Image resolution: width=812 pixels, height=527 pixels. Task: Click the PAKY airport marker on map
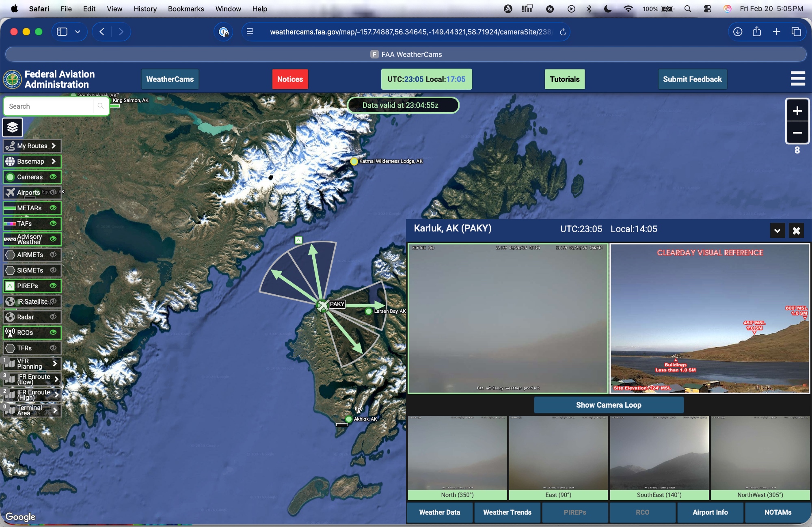coord(322,305)
